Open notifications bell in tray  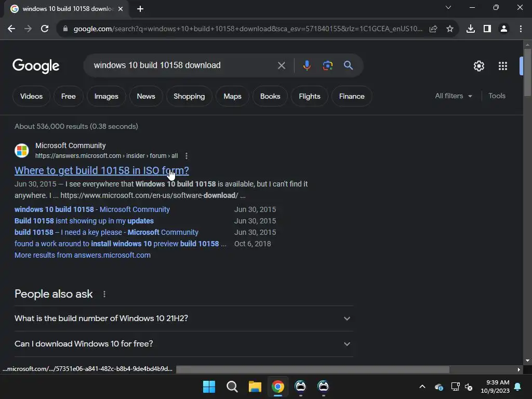(x=518, y=387)
